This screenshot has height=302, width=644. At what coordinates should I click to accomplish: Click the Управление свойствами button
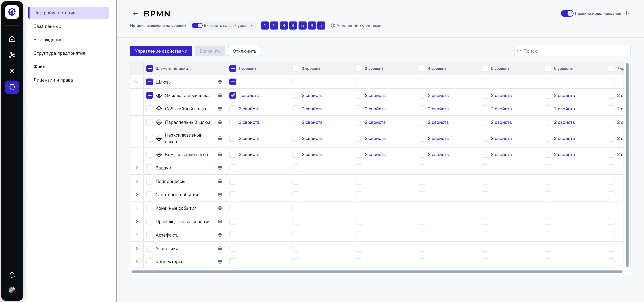click(x=161, y=51)
